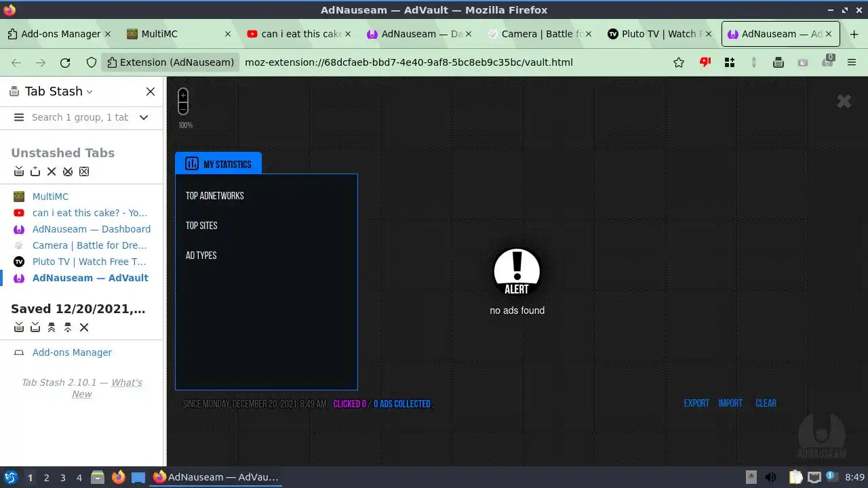This screenshot has width=868, height=488.
Task: Expand Ad Types statistics
Action: (x=201, y=256)
